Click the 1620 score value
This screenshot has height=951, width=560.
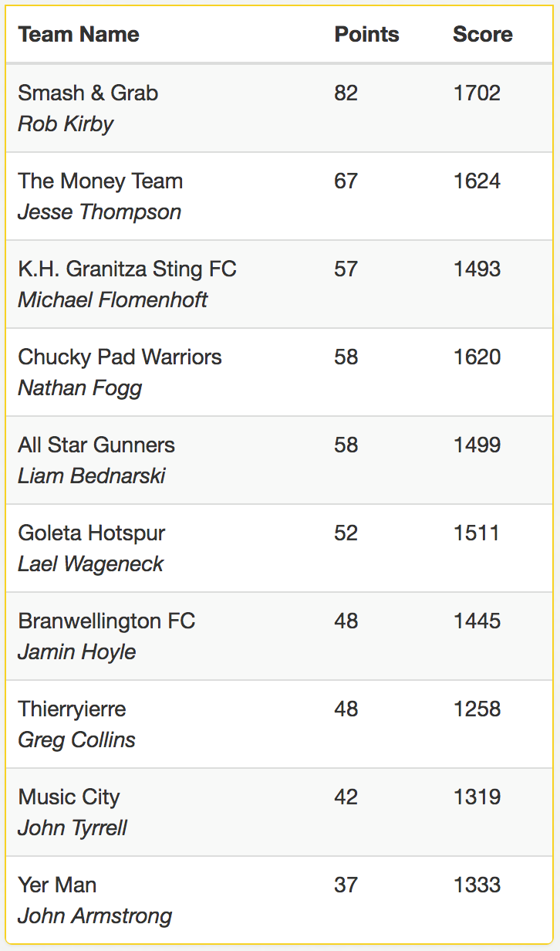[x=477, y=357]
